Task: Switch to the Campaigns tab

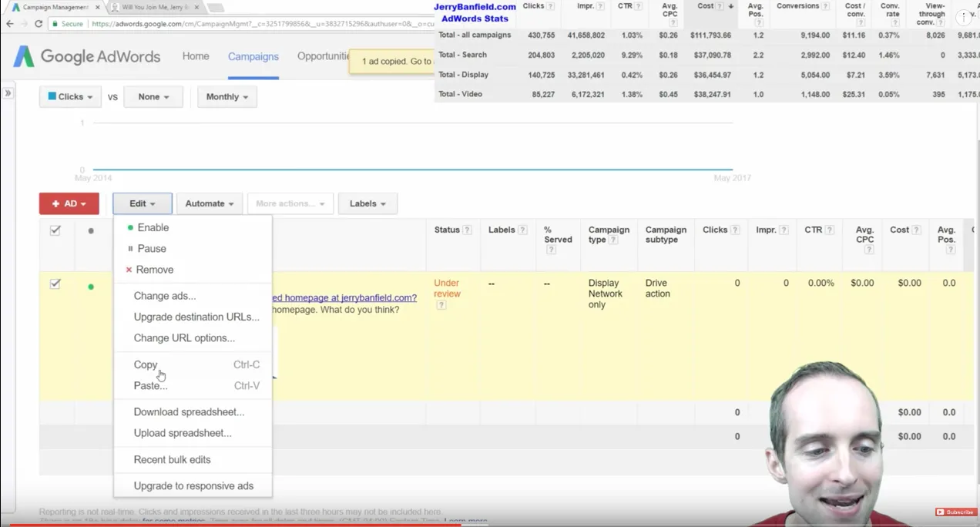Action: (x=253, y=56)
